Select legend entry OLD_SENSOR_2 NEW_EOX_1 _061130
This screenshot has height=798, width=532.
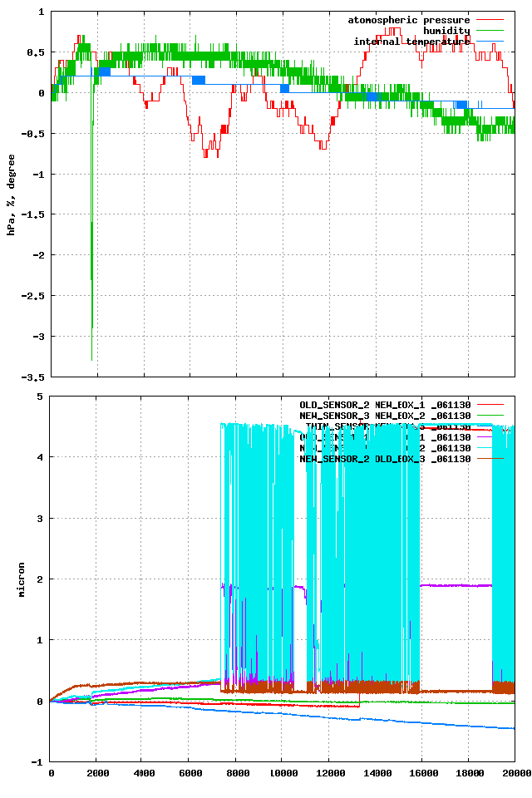coord(385,405)
